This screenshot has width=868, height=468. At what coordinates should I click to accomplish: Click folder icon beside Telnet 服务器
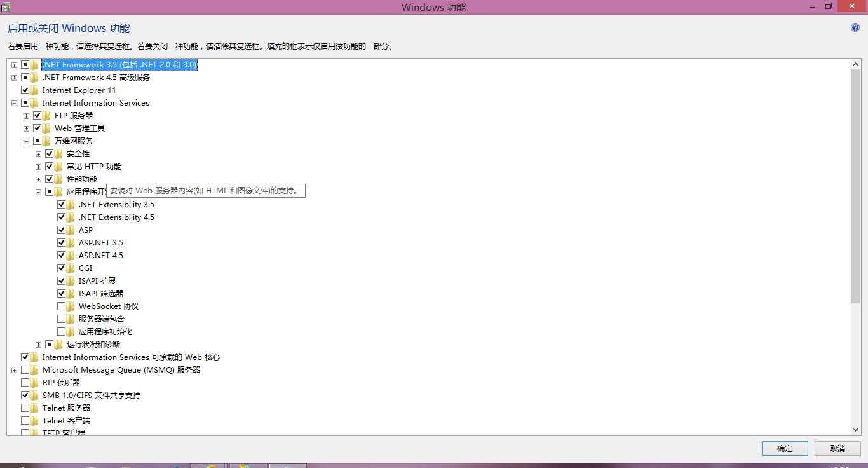click(x=34, y=408)
